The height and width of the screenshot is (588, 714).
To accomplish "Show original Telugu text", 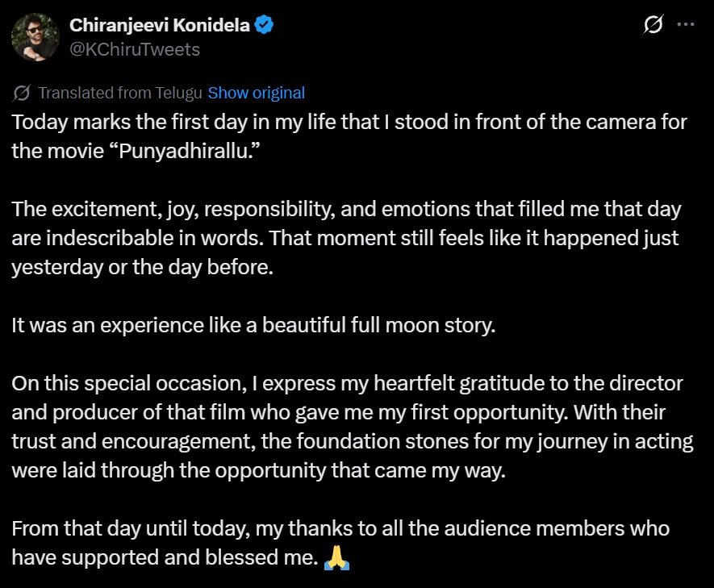I will pyautogui.click(x=256, y=93).
